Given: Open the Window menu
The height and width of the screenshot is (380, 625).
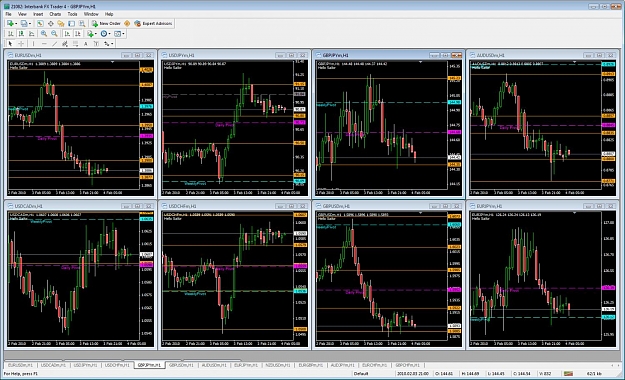Looking at the screenshot, I should (91, 14).
